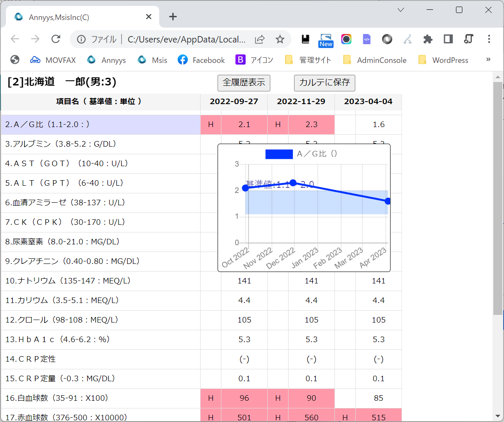Click the Oct 2022 chart data point
Viewport: 504px width, 422px height.
tap(246, 188)
